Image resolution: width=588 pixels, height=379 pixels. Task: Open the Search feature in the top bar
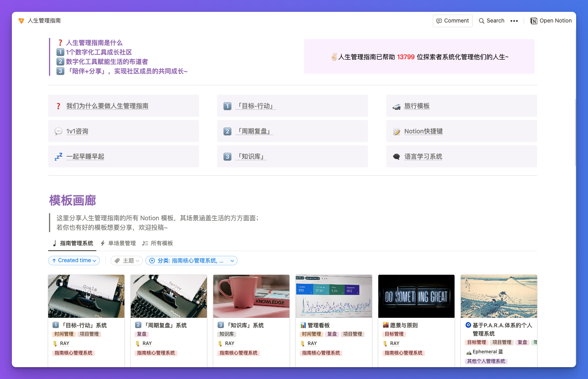click(491, 21)
